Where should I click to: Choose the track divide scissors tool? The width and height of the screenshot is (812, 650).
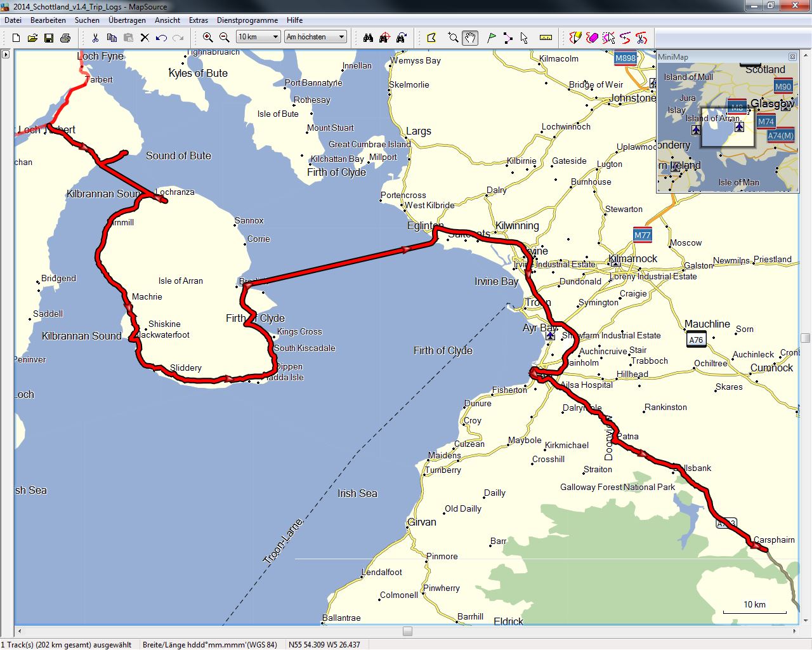pyautogui.click(x=641, y=38)
